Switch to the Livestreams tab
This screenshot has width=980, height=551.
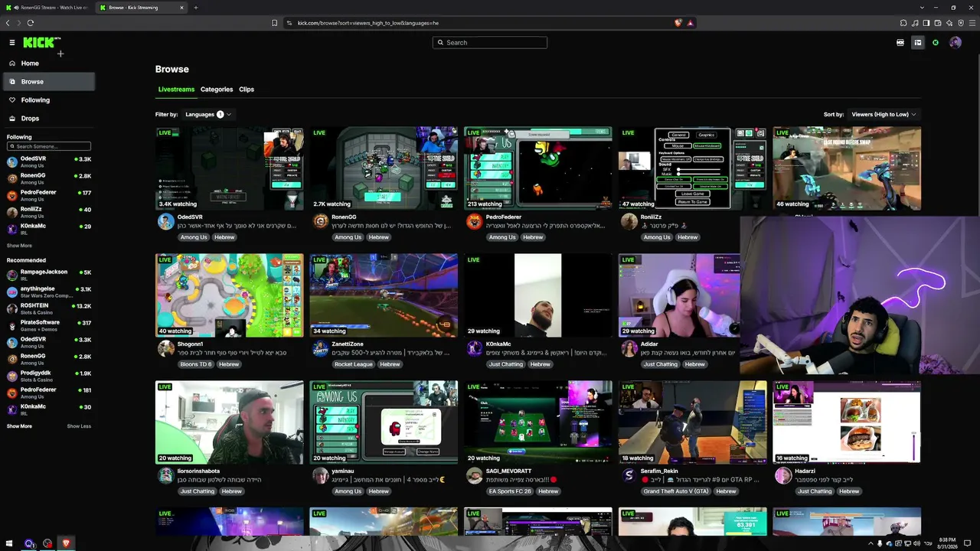(x=176, y=90)
